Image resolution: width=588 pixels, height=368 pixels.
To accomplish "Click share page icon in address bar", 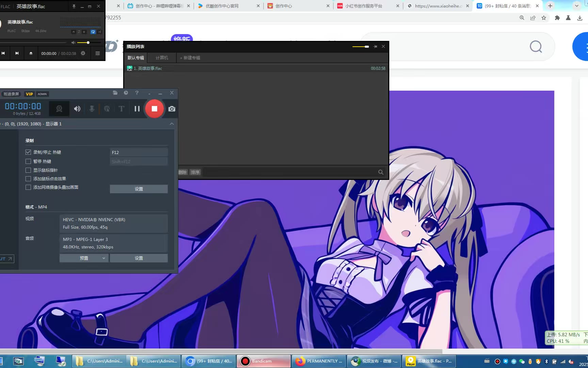I will (533, 18).
